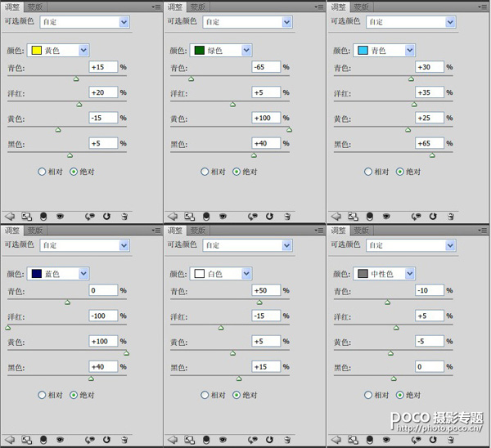The width and height of the screenshot is (491, 448).
Task: Switch to 蒙版 tab in Yellow (黄色) panel
Action: click(x=35, y=7)
